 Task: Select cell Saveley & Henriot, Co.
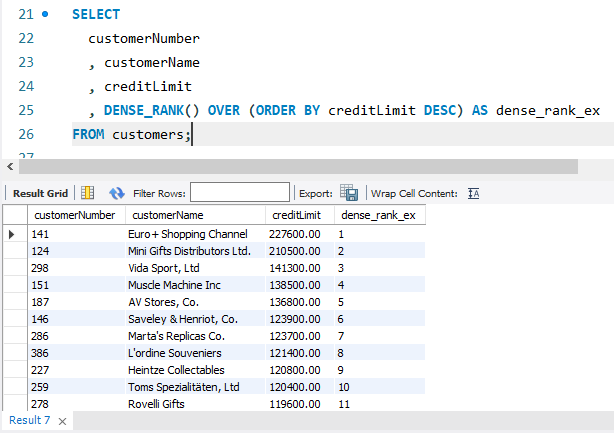click(x=195, y=319)
